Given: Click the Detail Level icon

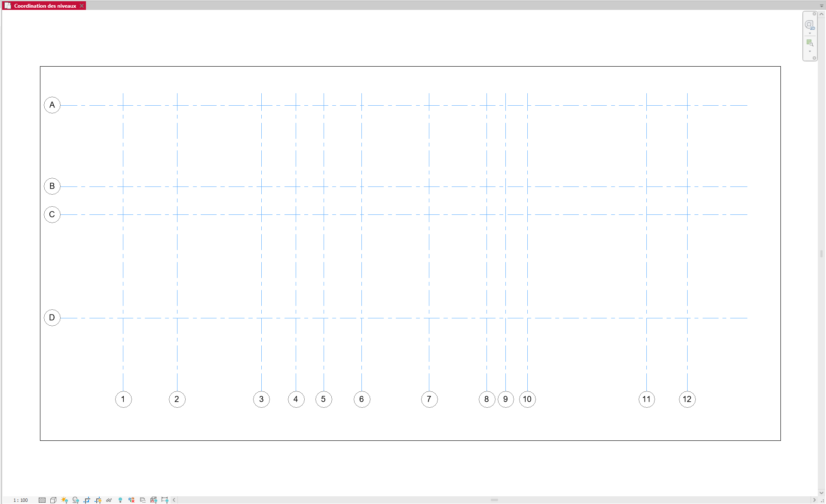Looking at the screenshot, I should point(42,500).
